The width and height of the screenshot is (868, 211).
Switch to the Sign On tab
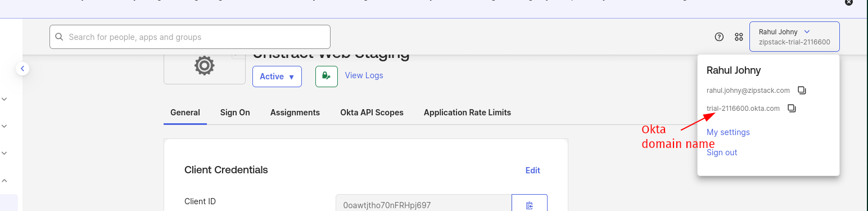pyautogui.click(x=235, y=113)
